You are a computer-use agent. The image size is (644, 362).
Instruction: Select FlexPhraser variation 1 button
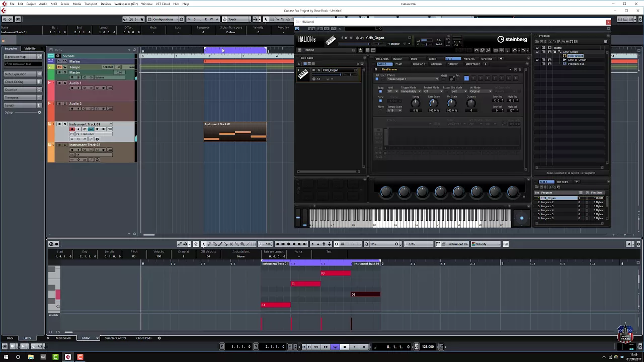coord(466,78)
